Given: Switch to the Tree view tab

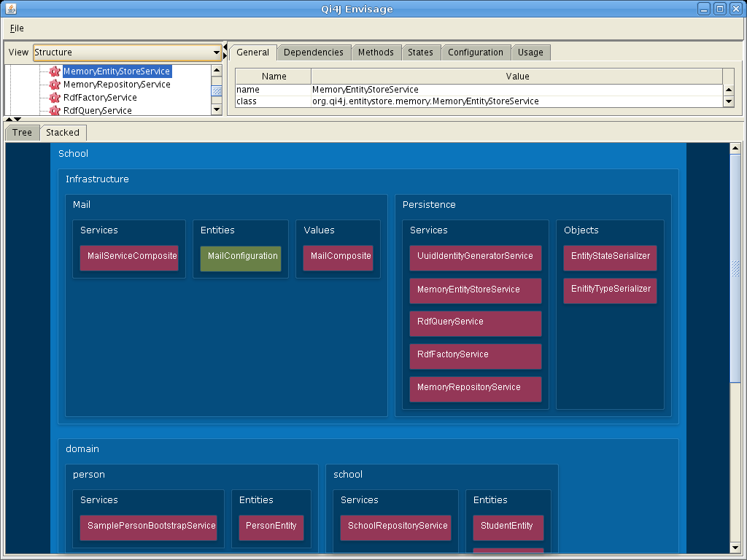Looking at the screenshot, I should [22, 133].
